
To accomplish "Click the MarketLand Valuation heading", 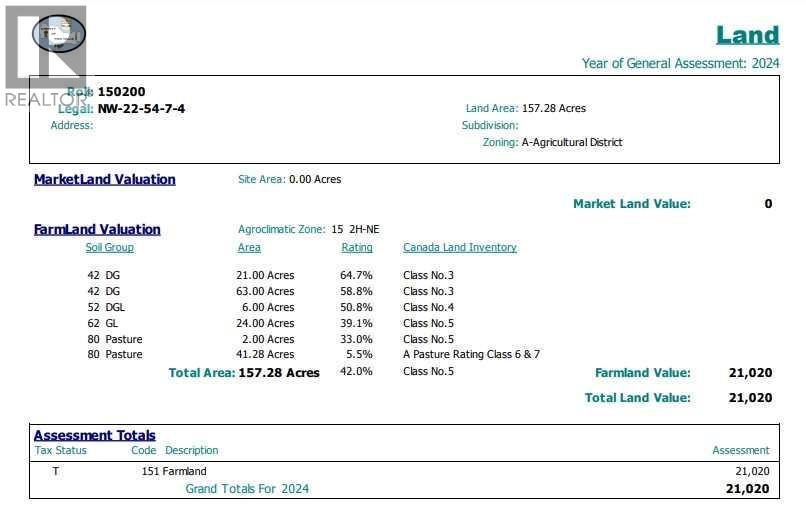I will pyautogui.click(x=104, y=180).
